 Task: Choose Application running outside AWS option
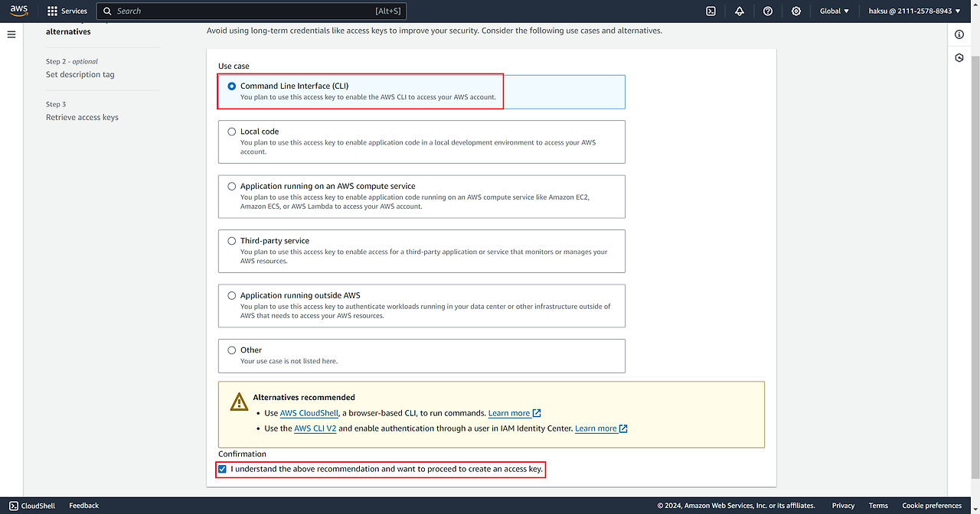click(232, 295)
